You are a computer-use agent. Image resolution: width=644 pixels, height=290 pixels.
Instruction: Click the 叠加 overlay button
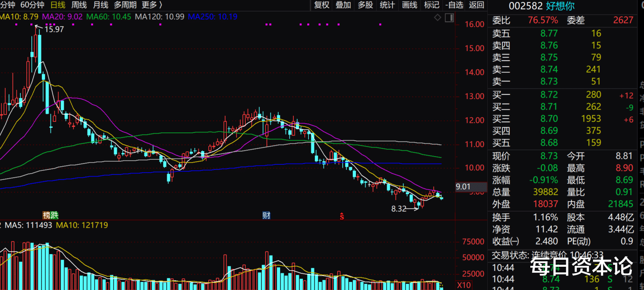click(343, 5)
